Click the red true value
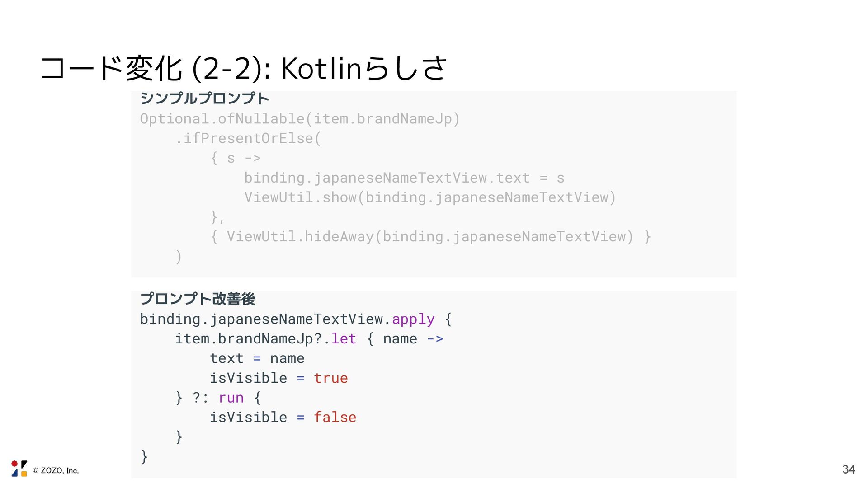The height and width of the screenshot is (488, 868). [330, 378]
